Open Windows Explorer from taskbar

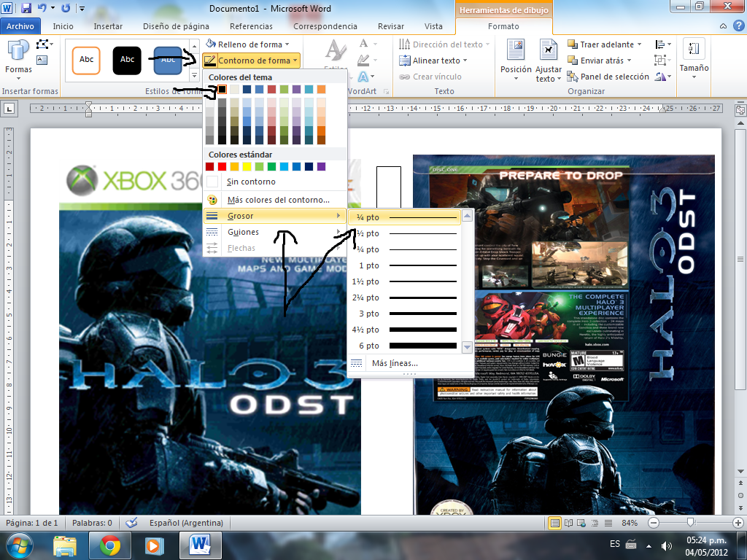(65, 545)
